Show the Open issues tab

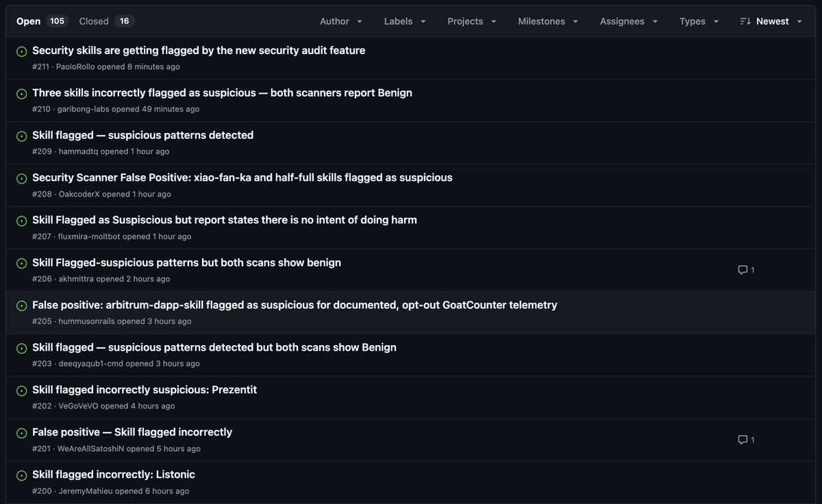(x=41, y=21)
